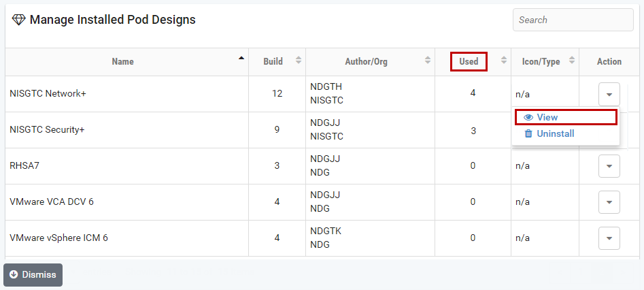Click the sort arrows in Author/Org column
644x290 pixels.
pos(428,61)
